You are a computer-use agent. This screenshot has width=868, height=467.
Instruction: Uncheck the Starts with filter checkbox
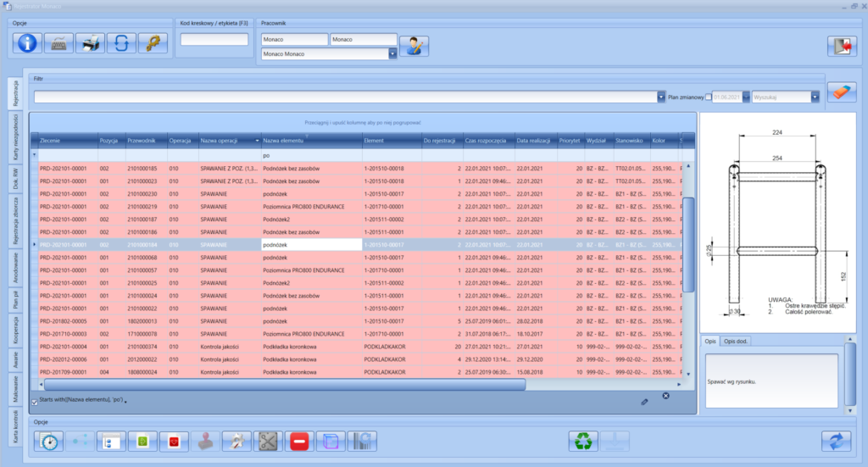(35, 401)
